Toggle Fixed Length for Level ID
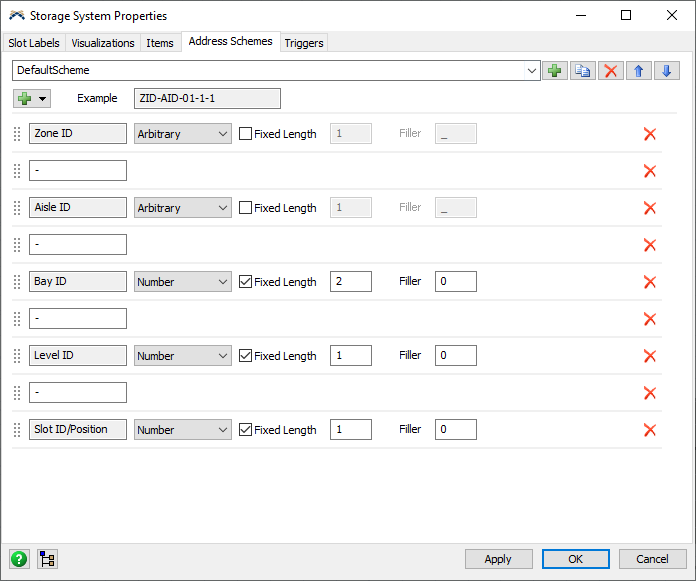The image size is (696, 581). click(245, 356)
